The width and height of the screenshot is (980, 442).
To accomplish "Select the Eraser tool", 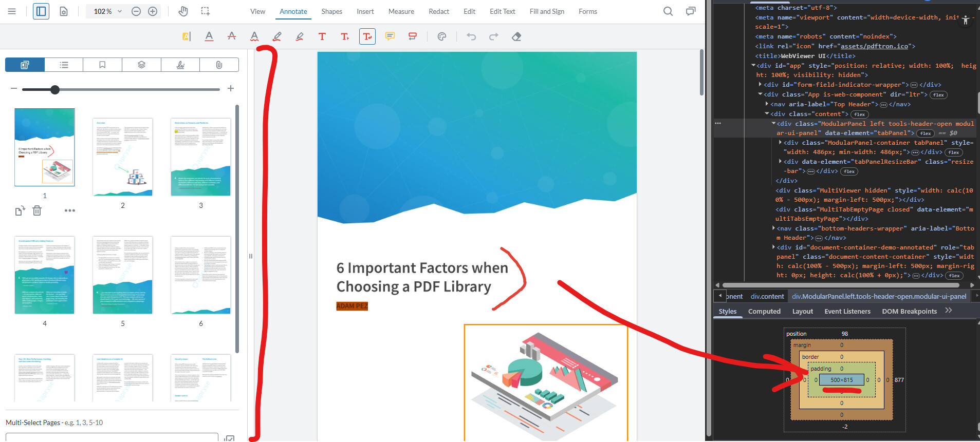I will pyautogui.click(x=516, y=36).
